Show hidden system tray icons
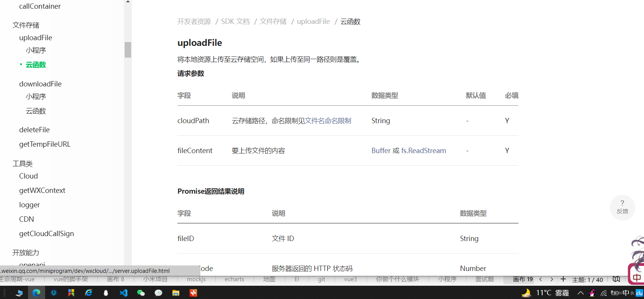Viewport: 644px width, 299px height. 580,293
